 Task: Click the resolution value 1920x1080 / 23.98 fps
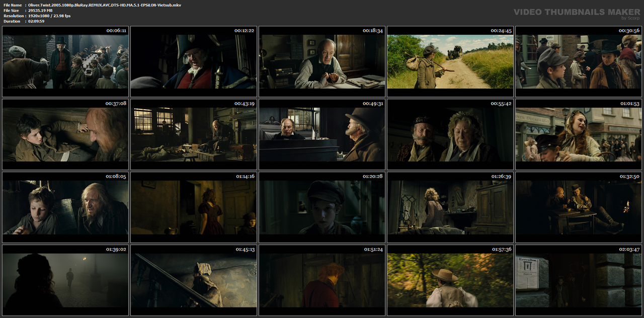(x=49, y=16)
